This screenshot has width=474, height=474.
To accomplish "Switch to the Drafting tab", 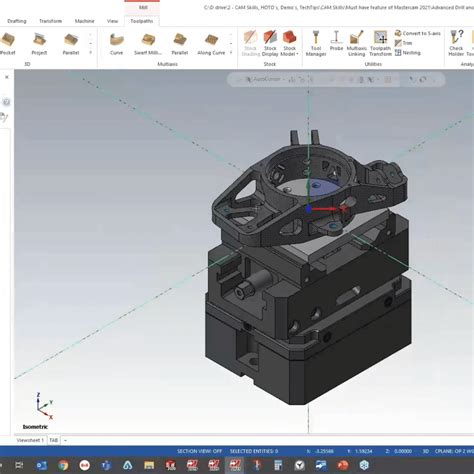I will [x=17, y=21].
